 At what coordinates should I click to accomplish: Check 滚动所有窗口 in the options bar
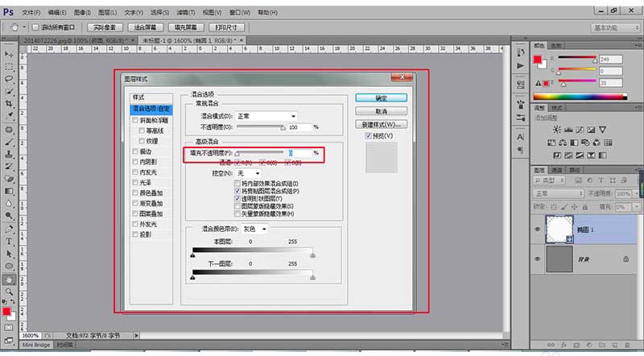(x=35, y=27)
